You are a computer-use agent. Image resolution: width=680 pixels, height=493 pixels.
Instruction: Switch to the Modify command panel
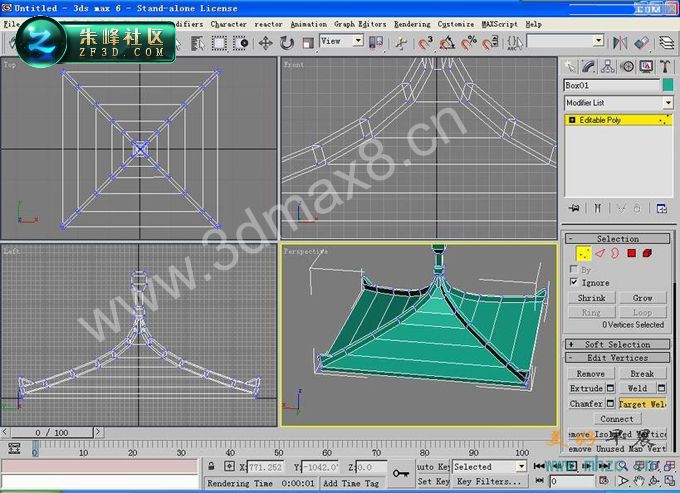(589, 66)
